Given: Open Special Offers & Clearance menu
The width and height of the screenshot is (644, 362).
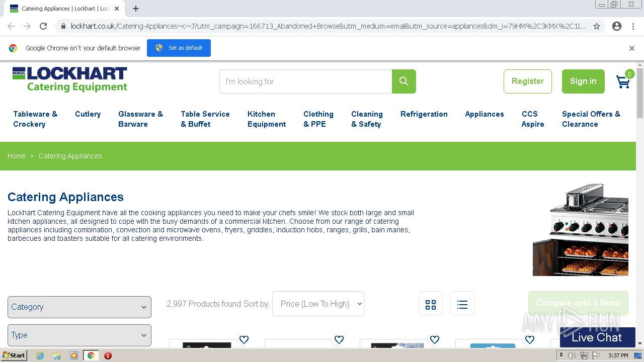Looking at the screenshot, I should click(x=591, y=119).
